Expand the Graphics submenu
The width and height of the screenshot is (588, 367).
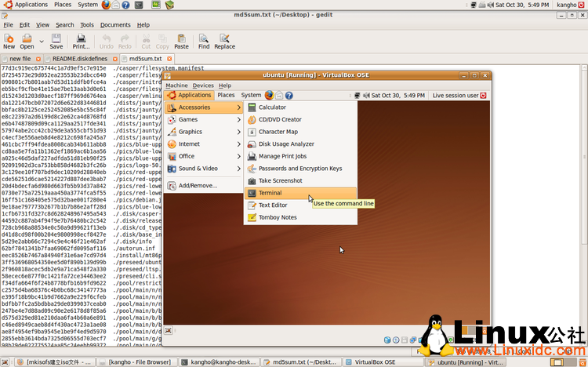[204, 132]
